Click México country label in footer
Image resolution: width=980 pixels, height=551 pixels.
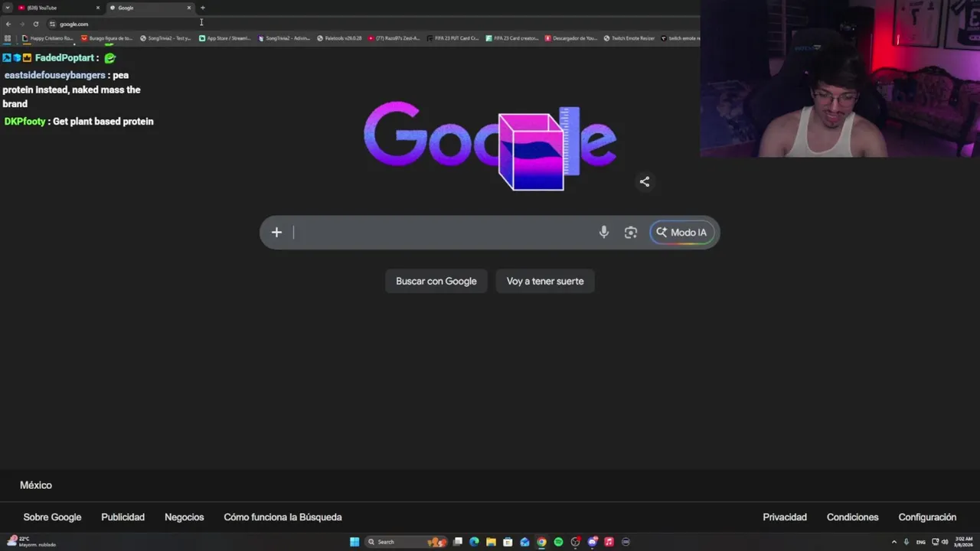tap(36, 485)
